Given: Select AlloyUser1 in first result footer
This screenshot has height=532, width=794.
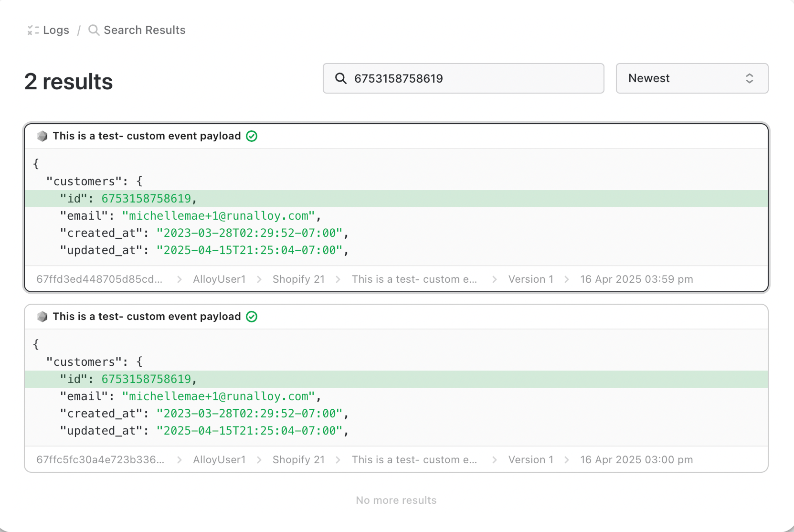Looking at the screenshot, I should click(219, 279).
